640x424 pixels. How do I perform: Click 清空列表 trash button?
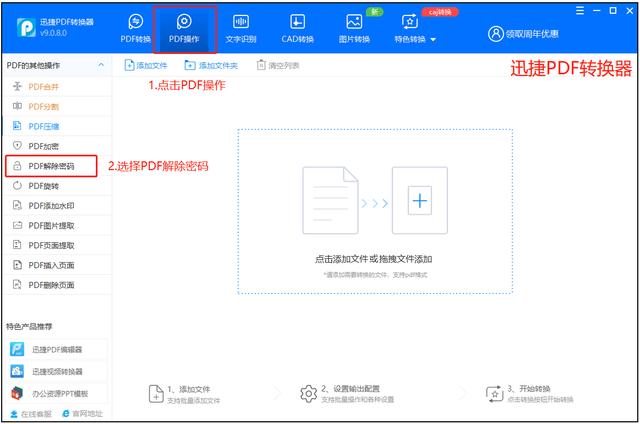click(278, 65)
